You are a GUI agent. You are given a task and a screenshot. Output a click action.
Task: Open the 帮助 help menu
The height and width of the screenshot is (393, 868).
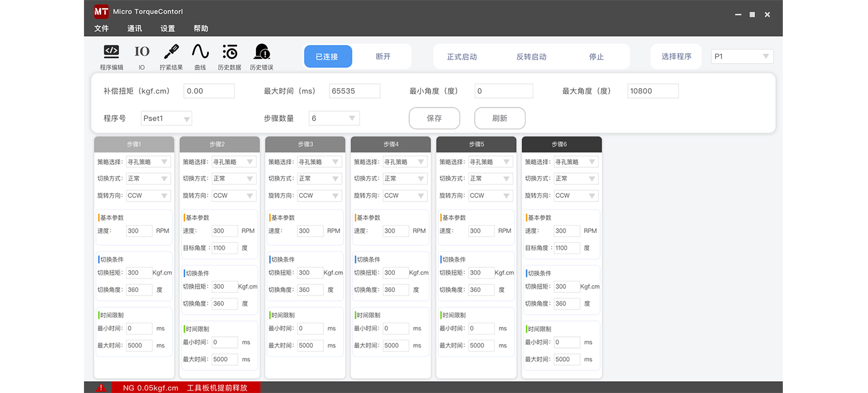point(200,28)
